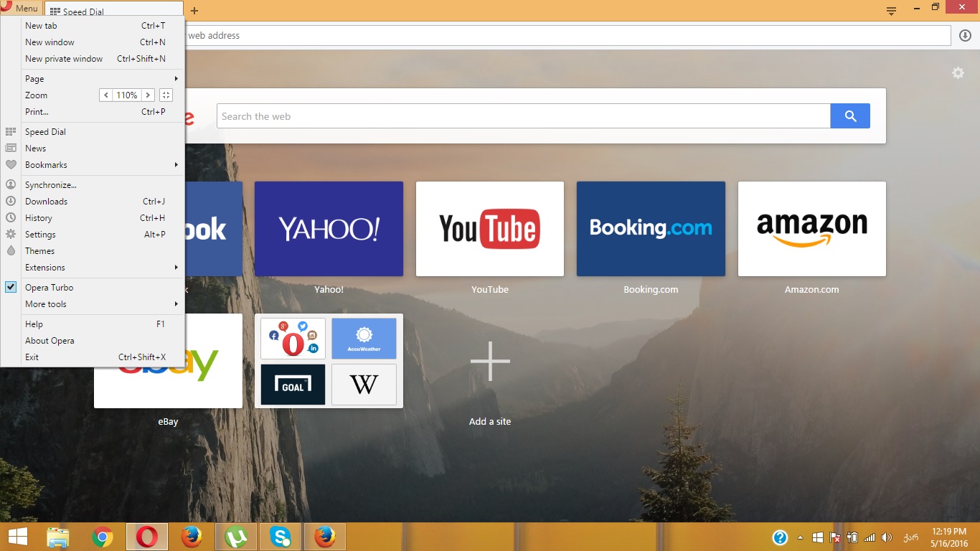The height and width of the screenshot is (551, 980).
Task: Open a New private window
Action: 93,59
